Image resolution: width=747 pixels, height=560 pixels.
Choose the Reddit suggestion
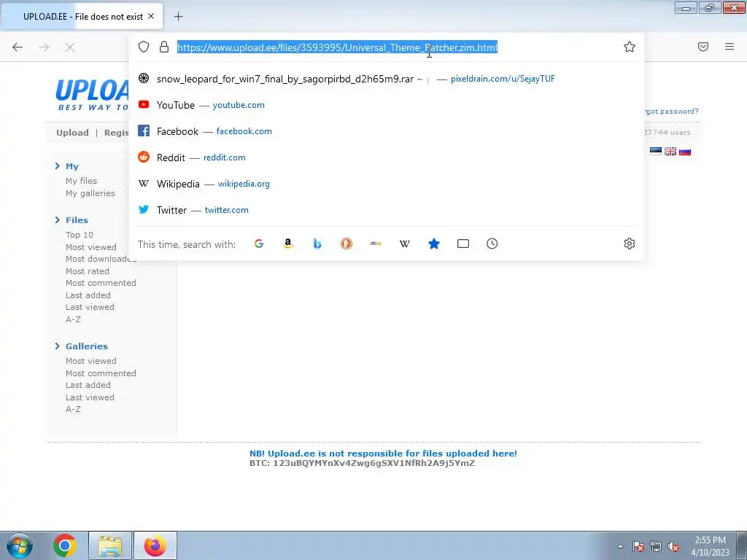point(387,157)
